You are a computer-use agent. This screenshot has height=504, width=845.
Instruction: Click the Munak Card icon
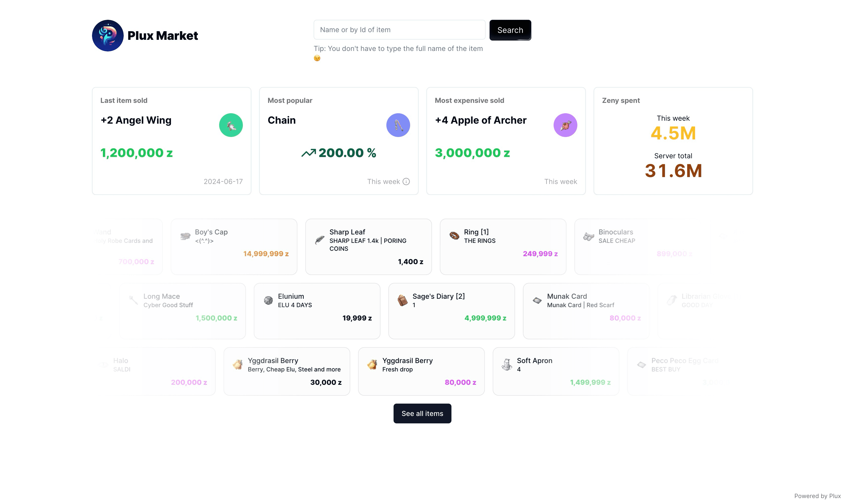click(537, 300)
